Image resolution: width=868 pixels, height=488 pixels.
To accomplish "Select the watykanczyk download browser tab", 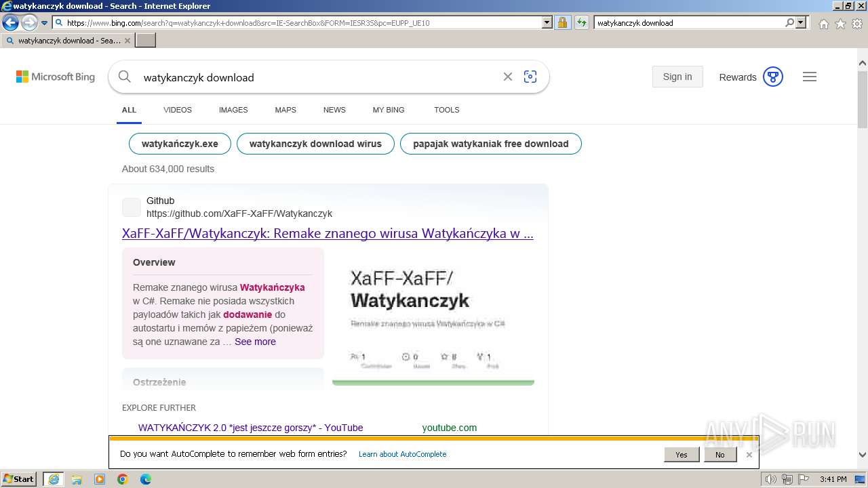I will click(67, 41).
